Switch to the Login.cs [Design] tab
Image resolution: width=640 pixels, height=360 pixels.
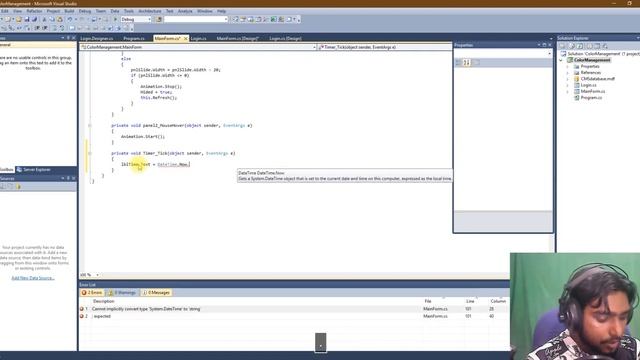[x=285, y=38]
